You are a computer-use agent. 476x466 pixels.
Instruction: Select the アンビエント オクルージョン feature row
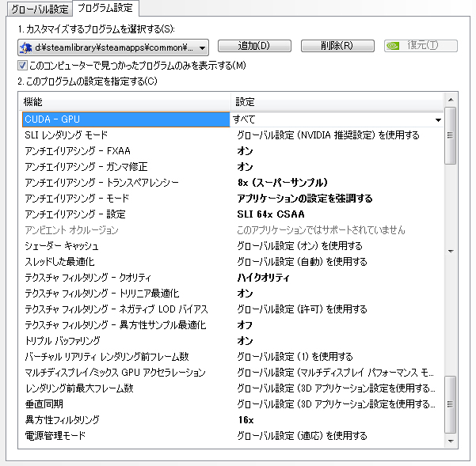[x=71, y=230]
